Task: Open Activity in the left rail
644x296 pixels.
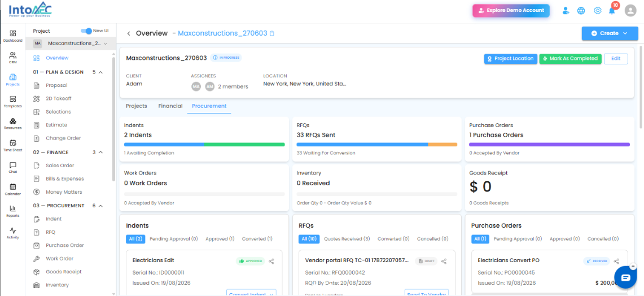Action: coord(13,233)
